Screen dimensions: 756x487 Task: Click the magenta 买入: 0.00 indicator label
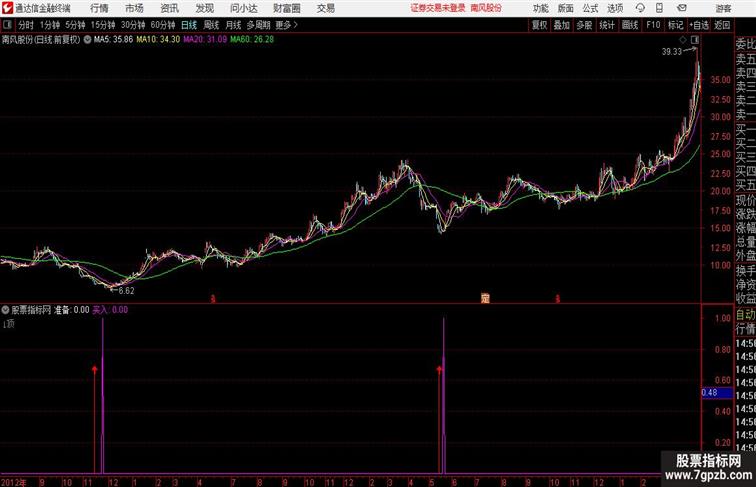tap(110, 310)
